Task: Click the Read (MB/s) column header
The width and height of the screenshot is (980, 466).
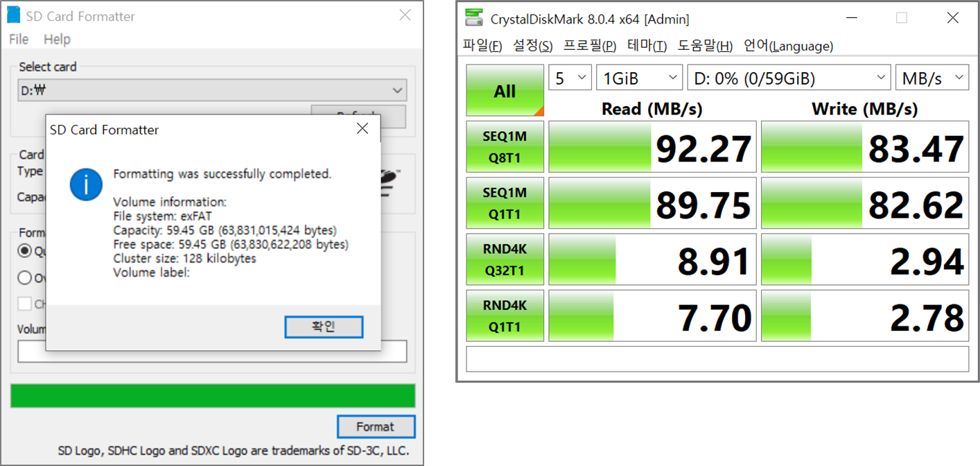Action: [652, 108]
